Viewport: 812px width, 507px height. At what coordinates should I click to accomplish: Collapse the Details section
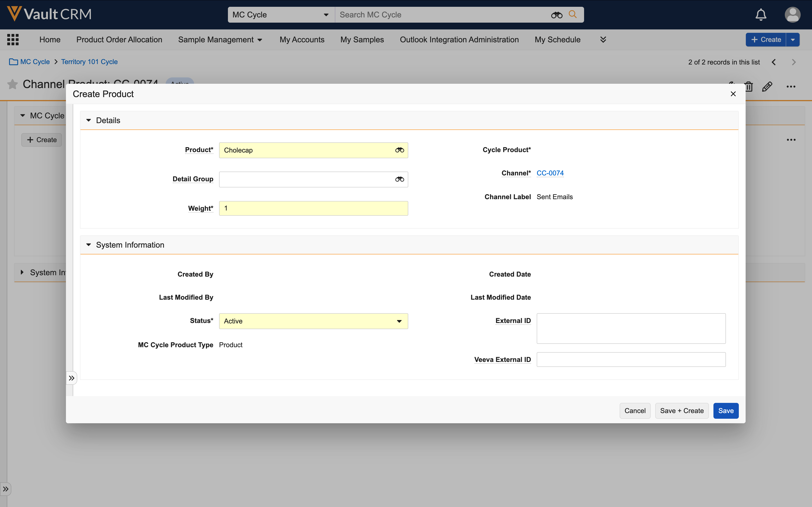89,120
